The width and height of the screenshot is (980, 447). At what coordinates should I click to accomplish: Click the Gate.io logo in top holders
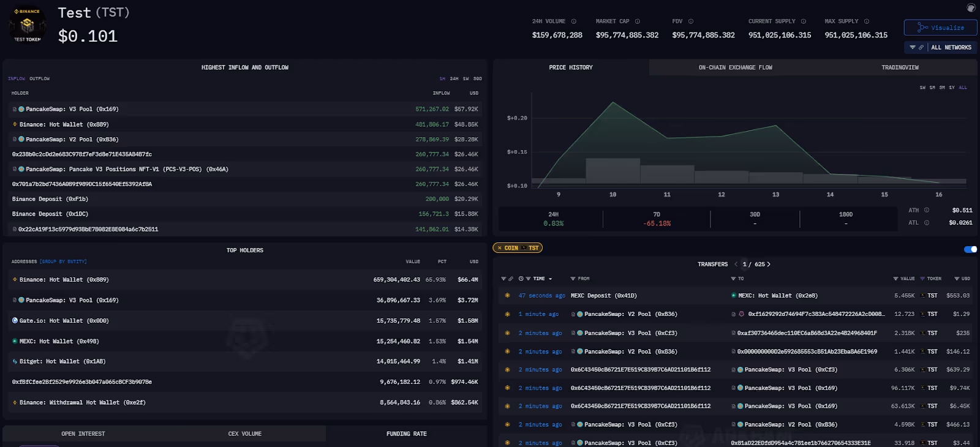point(15,320)
